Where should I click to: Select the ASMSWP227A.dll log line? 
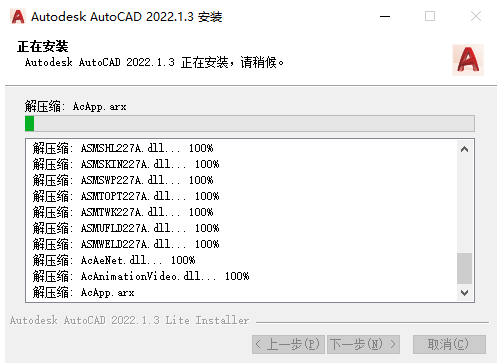click(x=123, y=180)
